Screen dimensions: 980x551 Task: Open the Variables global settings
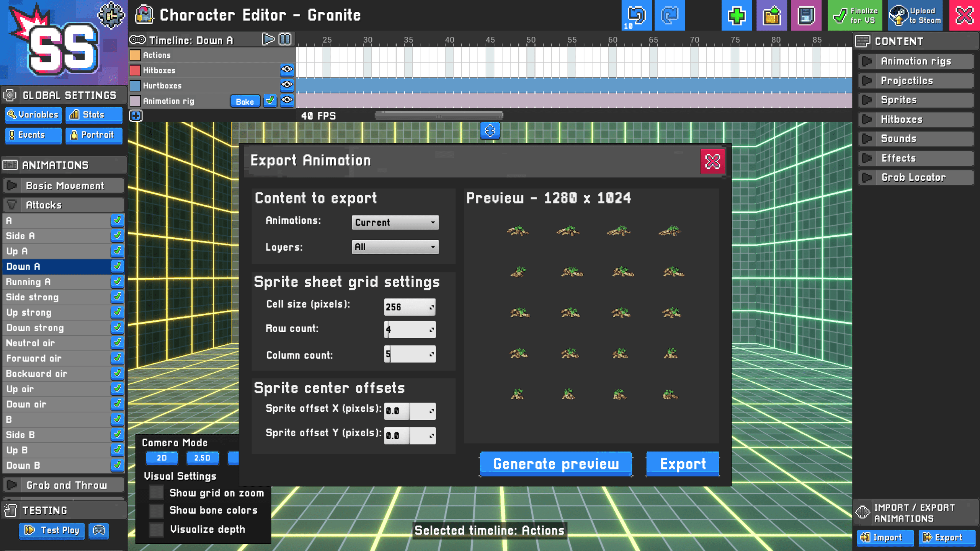pos(33,114)
